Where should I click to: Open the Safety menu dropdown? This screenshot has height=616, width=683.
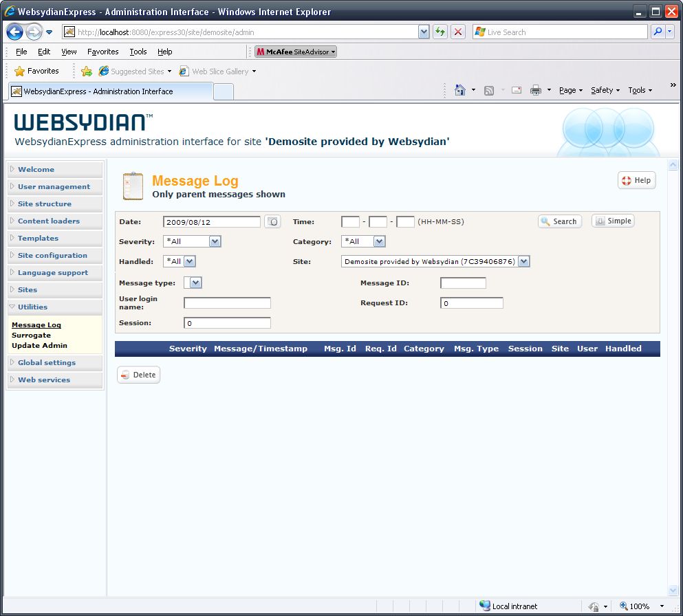pos(605,90)
